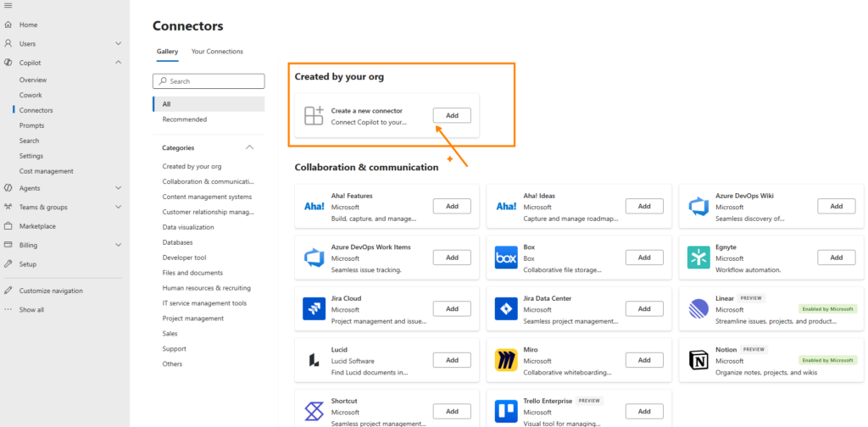Click the Copilot icon in sidebar
868x427 pixels.
tap(8, 63)
